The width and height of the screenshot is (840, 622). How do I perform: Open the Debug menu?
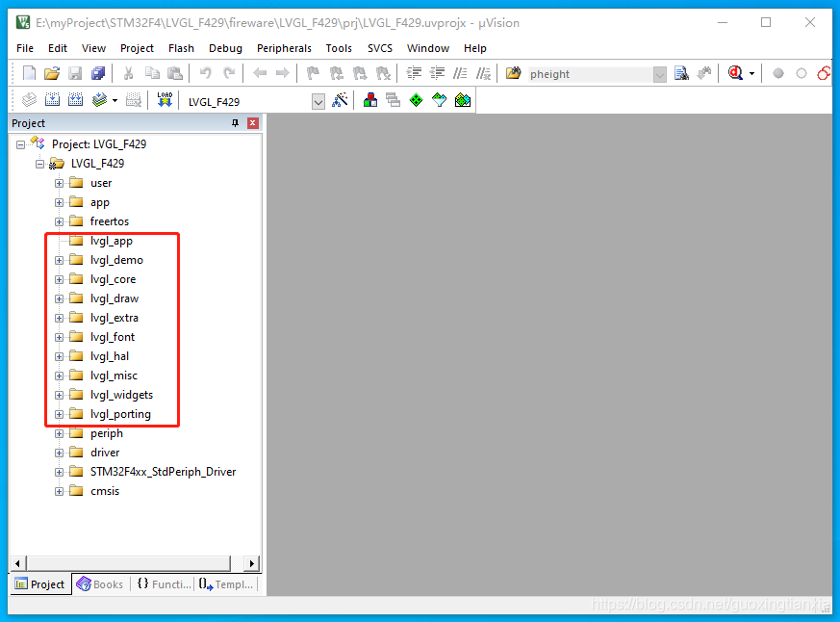225,48
